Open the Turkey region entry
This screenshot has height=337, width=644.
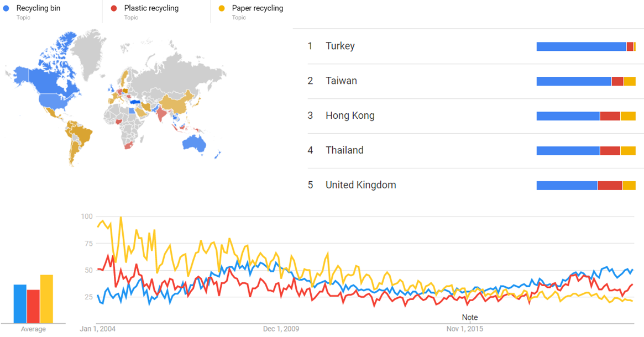pyautogui.click(x=340, y=46)
